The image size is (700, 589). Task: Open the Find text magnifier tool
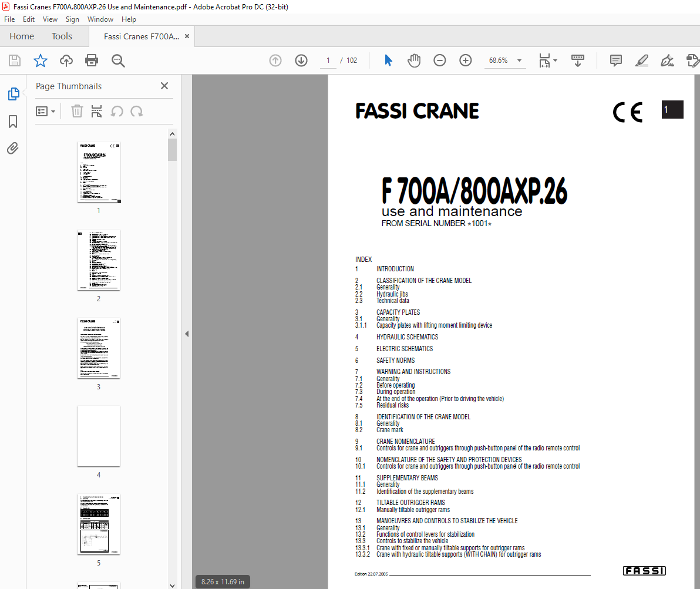tap(118, 60)
